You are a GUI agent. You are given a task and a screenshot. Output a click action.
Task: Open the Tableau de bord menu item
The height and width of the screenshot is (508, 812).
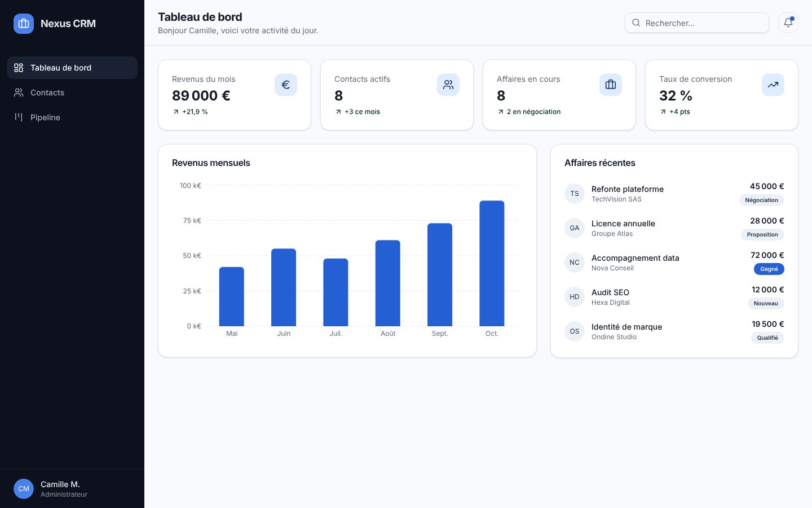[72, 68]
